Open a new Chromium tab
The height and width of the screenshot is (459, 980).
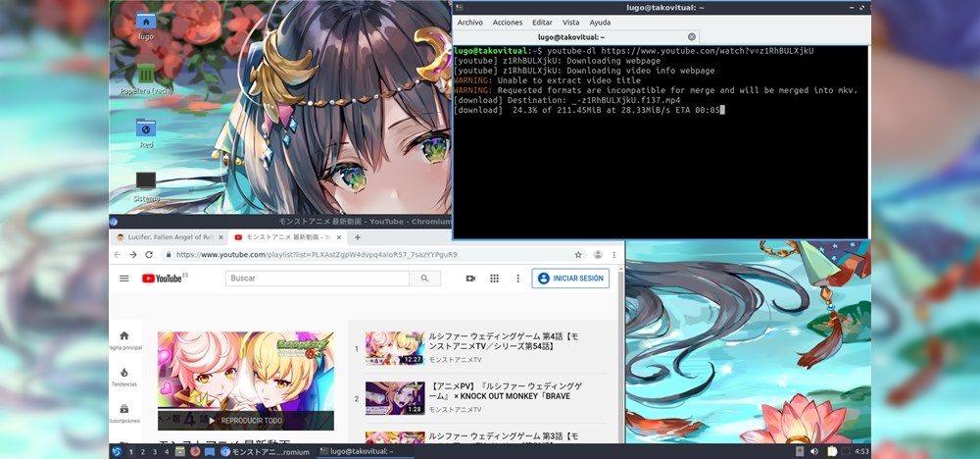[358, 237]
